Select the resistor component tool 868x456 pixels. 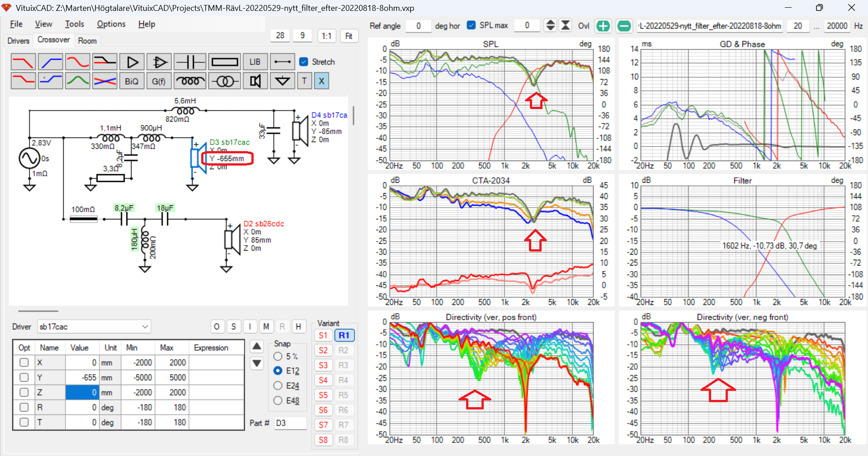click(x=225, y=62)
